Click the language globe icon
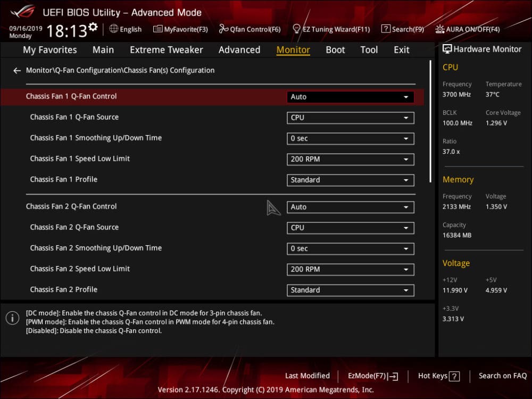 click(x=114, y=29)
